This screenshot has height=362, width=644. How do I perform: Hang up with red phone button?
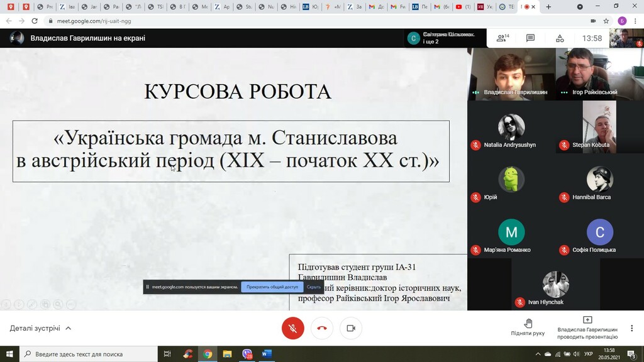(322, 328)
